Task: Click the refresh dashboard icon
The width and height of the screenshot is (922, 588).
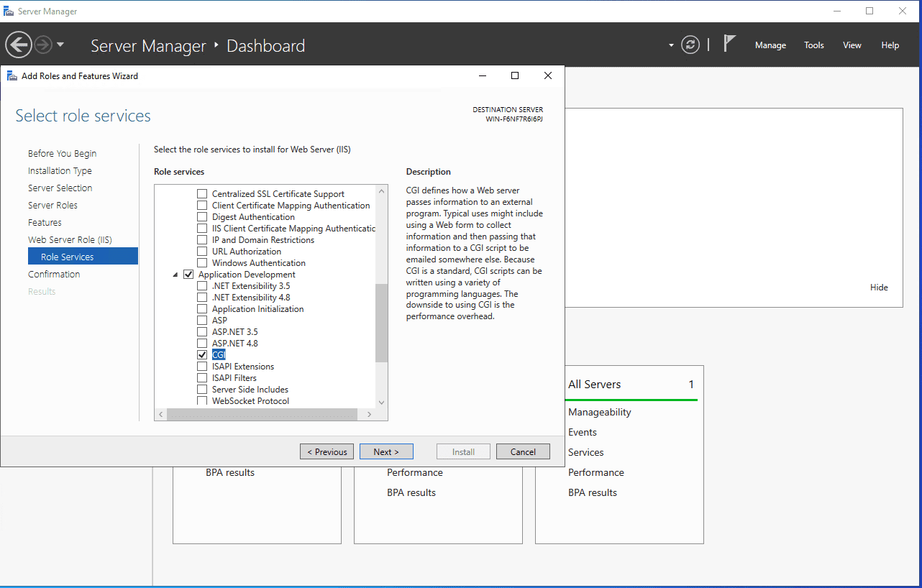Action: pos(690,45)
